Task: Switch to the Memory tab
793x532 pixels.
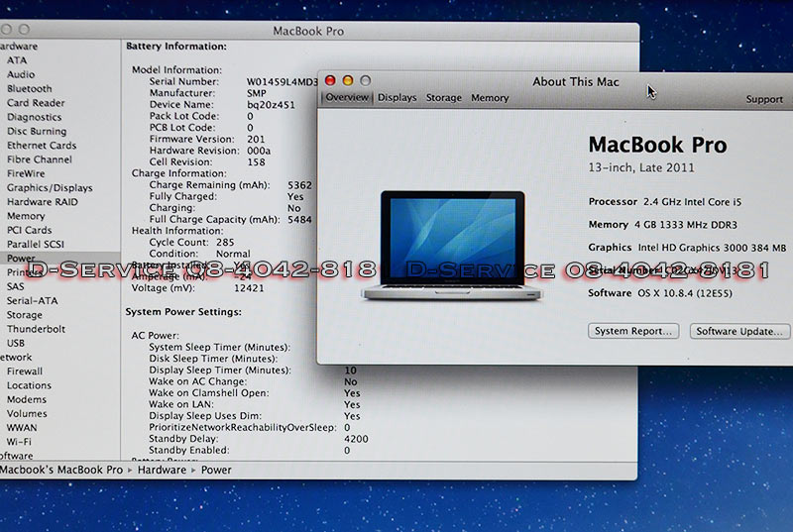Action: (x=490, y=98)
